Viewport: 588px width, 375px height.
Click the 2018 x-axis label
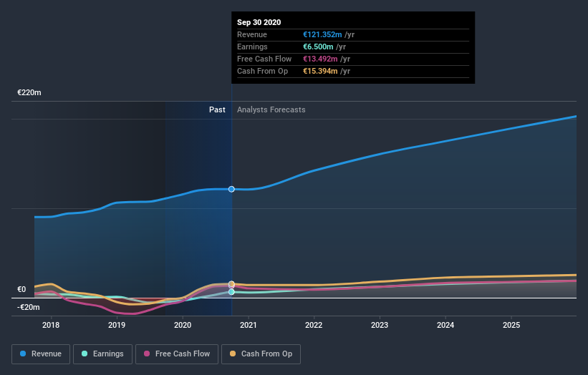51,325
